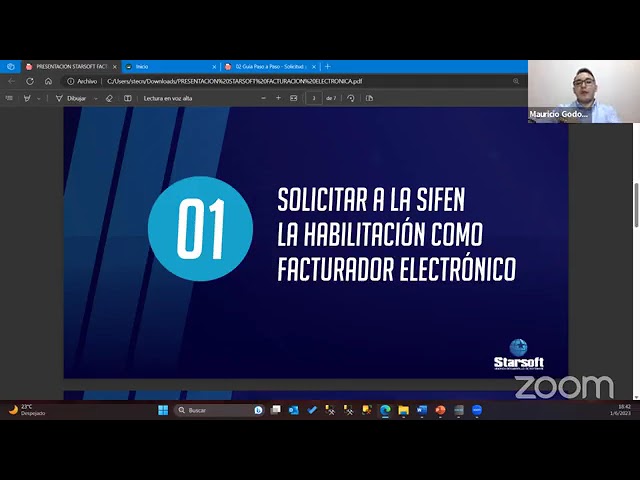The height and width of the screenshot is (480, 640).
Task: Switch to the Inicio tab
Action: click(x=170, y=67)
